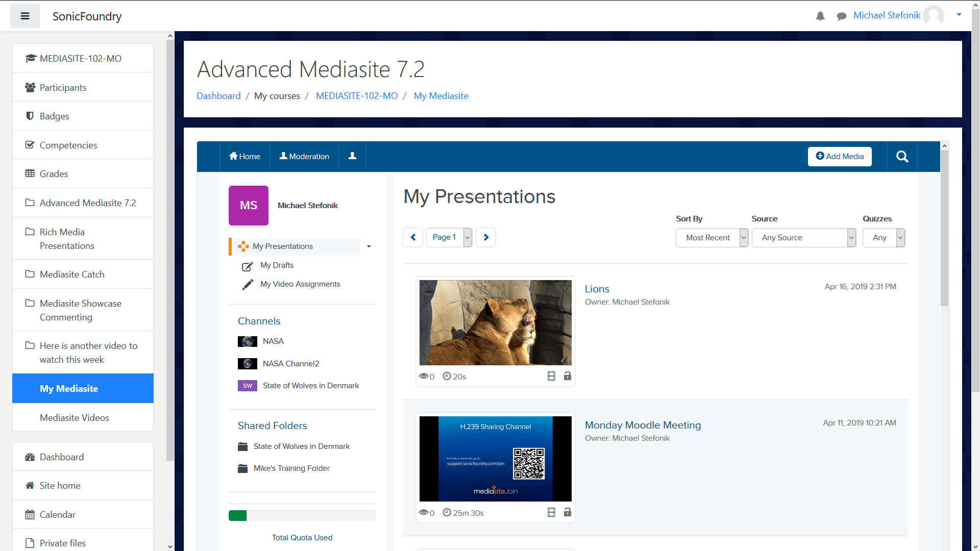Go to next page arrow
The width and height of the screenshot is (980, 551).
[x=485, y=237]
